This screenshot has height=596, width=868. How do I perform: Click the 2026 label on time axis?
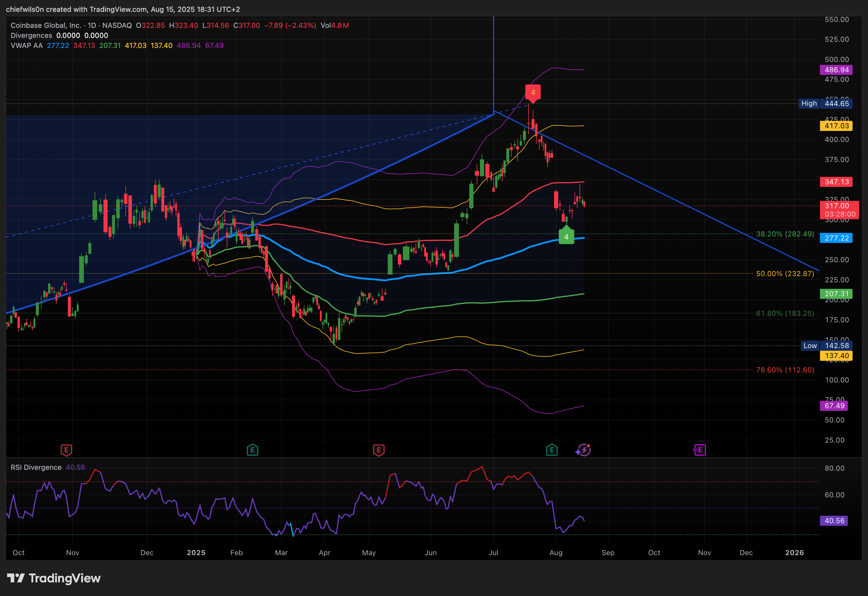794,553
